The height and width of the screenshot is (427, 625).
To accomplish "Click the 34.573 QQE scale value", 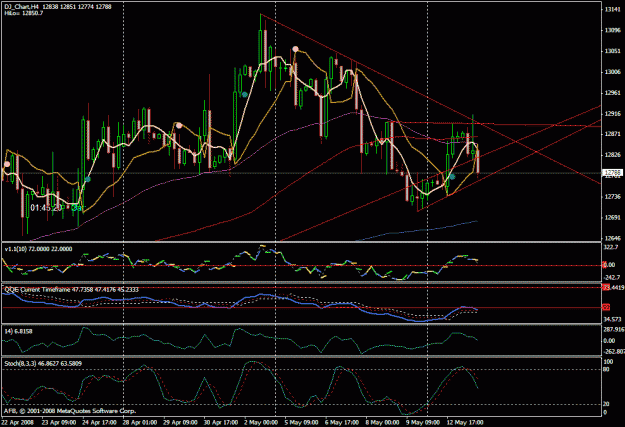I will click(x=613, y=319).
